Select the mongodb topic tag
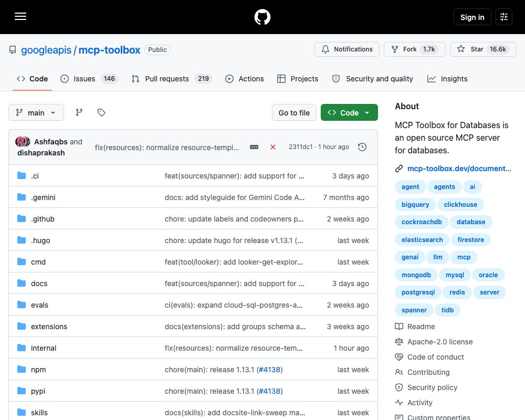525x420 pixels. (x=416, y=275)
